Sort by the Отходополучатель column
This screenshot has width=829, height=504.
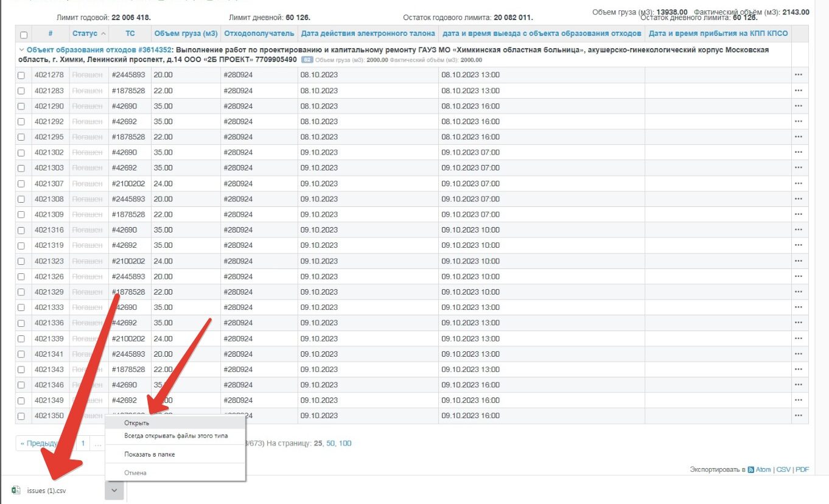[259, 33]
